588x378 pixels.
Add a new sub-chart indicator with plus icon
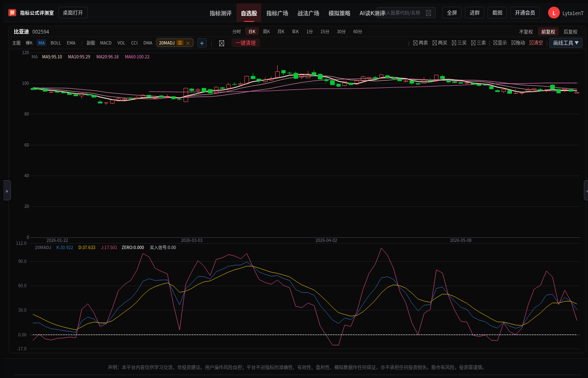pos(202,43)
